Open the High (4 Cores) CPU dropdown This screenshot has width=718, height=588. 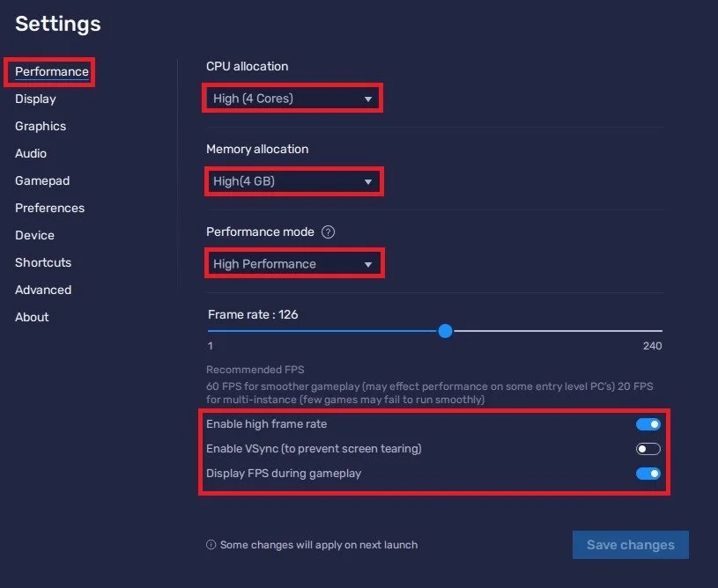point(292,99)
